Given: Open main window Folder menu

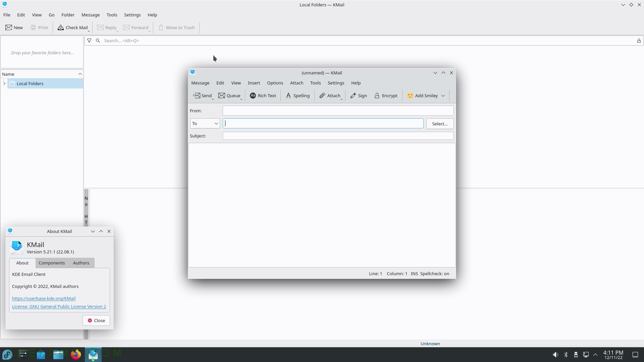Looking at the screenshot, I should [68, 15].
